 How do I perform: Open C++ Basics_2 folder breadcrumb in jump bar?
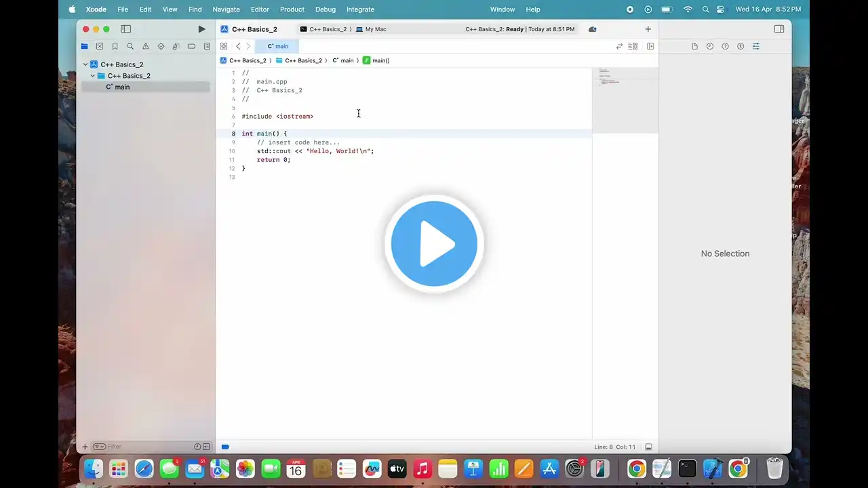tap(299, 60)
